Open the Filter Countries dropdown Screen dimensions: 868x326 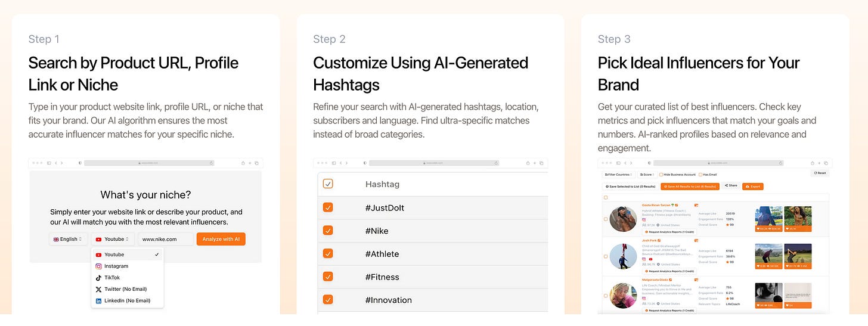618,175
